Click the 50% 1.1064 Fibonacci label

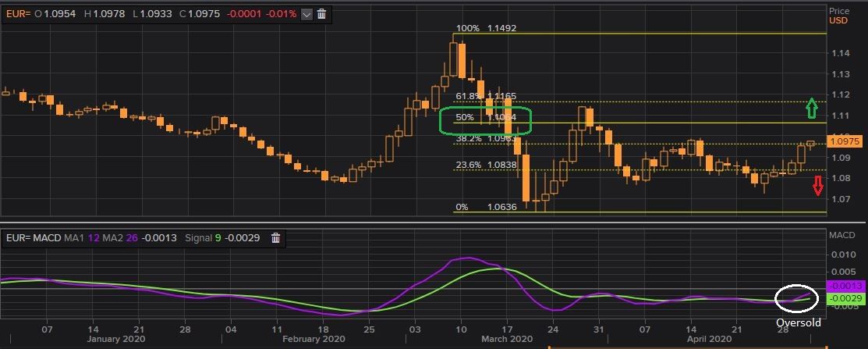pyautogui.click(x=486, y=117)
